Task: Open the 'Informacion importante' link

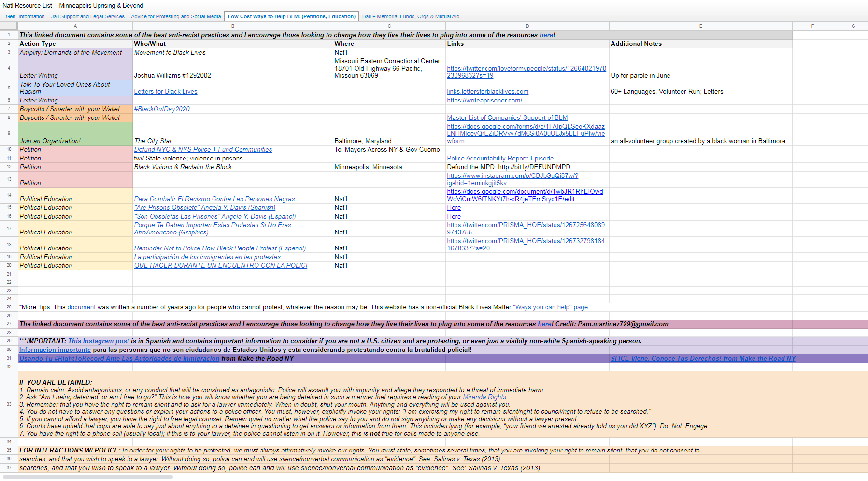Action: [x=55, y=350]
